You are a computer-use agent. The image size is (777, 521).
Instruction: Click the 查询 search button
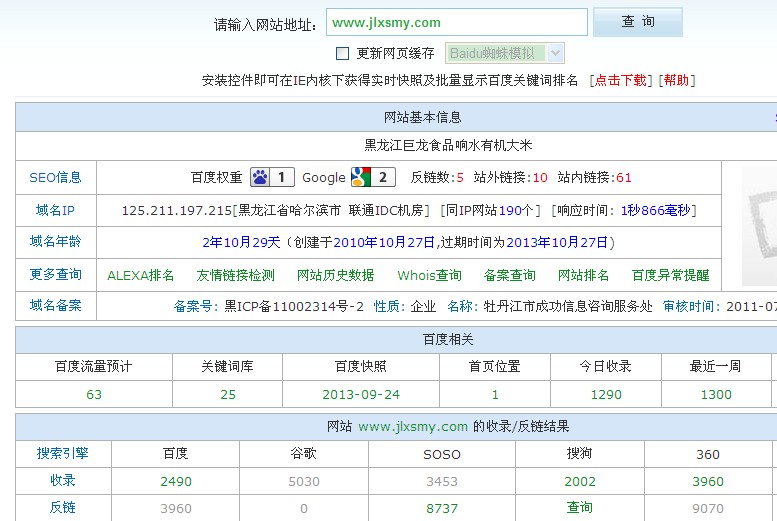[638, 22]
